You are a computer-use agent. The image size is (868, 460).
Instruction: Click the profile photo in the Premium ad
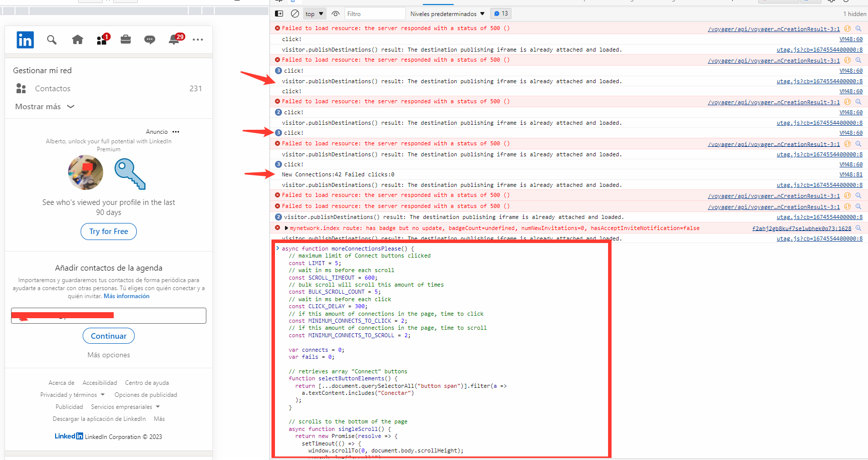click(86, 172)
